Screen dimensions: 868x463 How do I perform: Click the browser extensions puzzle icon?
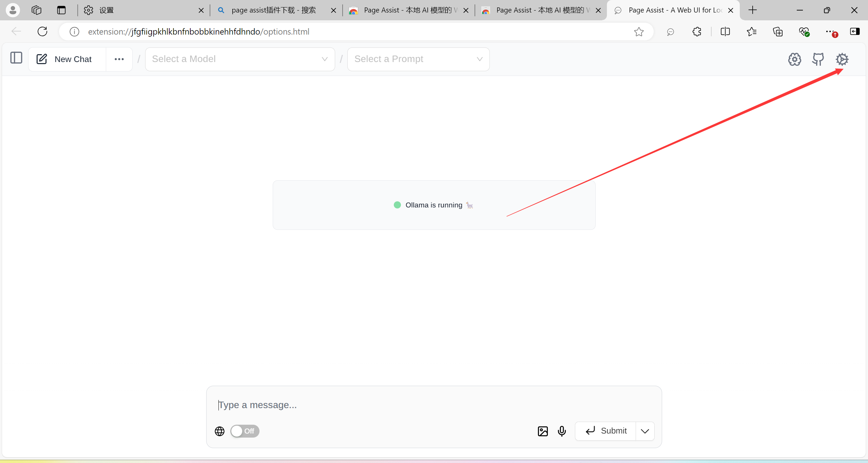697,32
